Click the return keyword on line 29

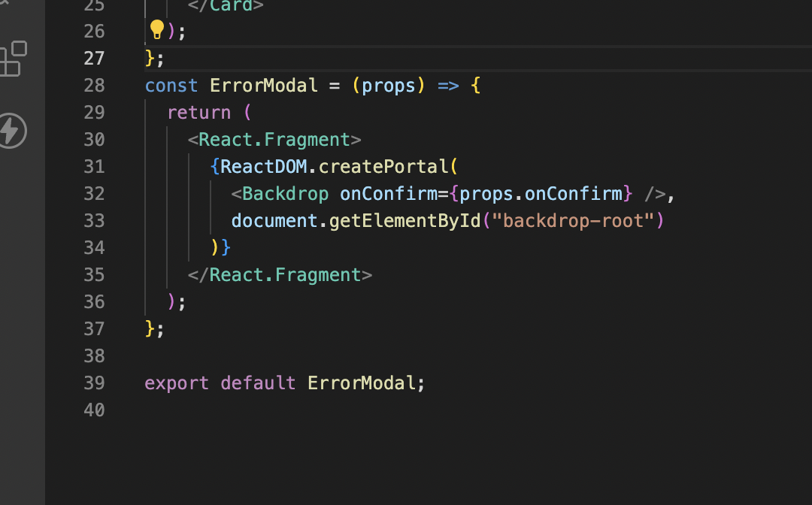[x=198, y=112]
